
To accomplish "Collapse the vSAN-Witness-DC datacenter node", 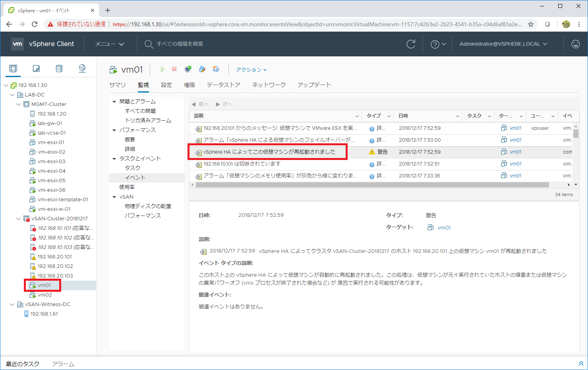I will click(x=12, y=304).
